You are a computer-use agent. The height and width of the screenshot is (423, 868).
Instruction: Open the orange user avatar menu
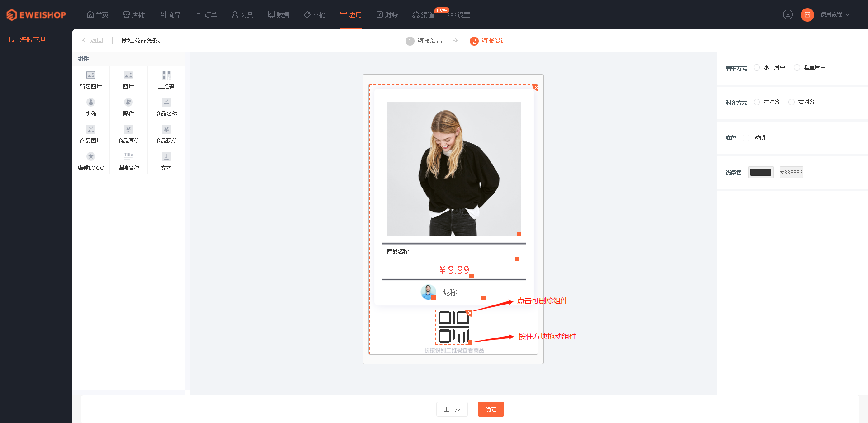click(x=807, y=15)
